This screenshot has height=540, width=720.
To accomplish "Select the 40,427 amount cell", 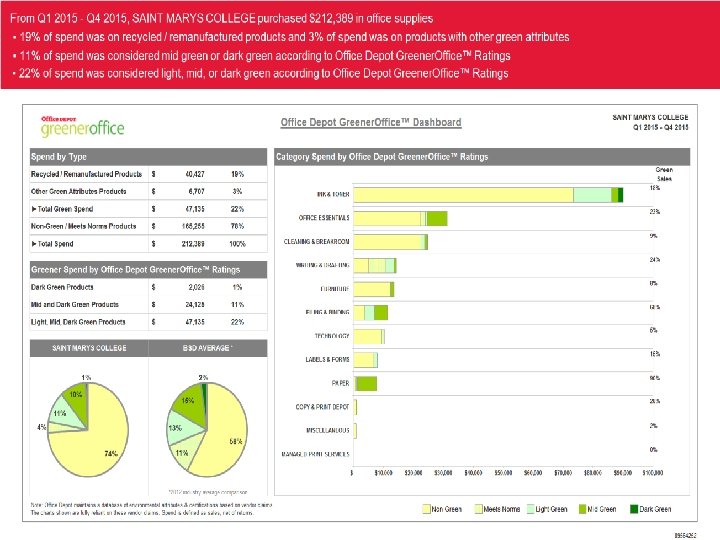I will (195, 174).
